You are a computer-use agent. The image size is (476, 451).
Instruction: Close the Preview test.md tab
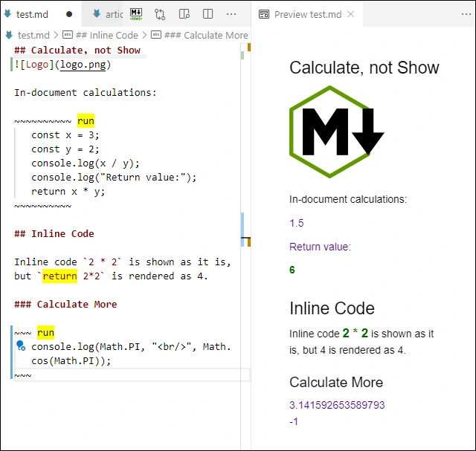(350, 14)
